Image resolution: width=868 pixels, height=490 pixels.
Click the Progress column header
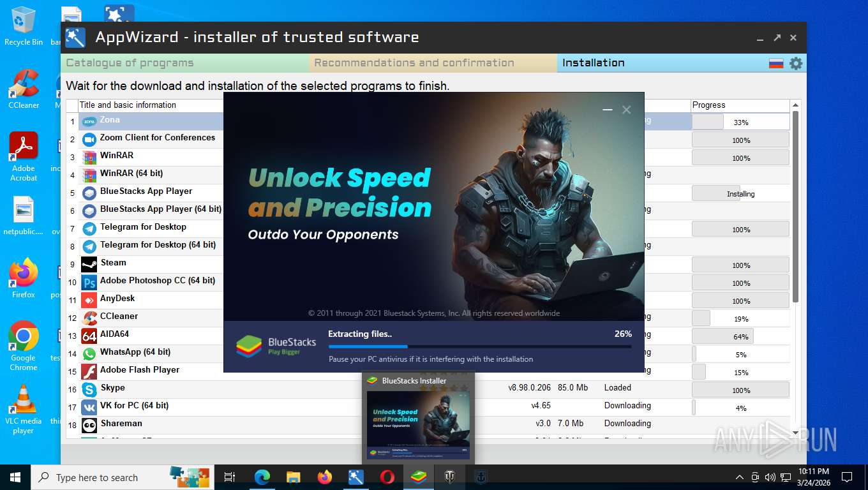(x=740, y=105)
